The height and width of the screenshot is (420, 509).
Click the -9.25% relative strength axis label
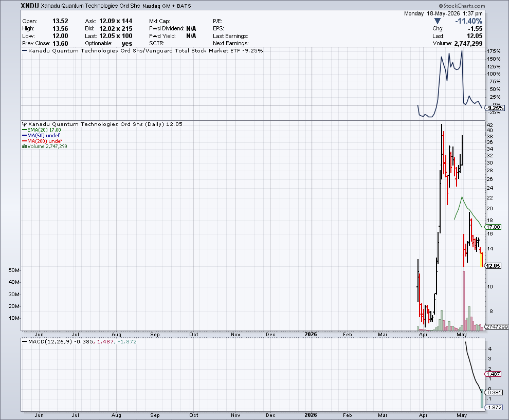coord(495,108)
